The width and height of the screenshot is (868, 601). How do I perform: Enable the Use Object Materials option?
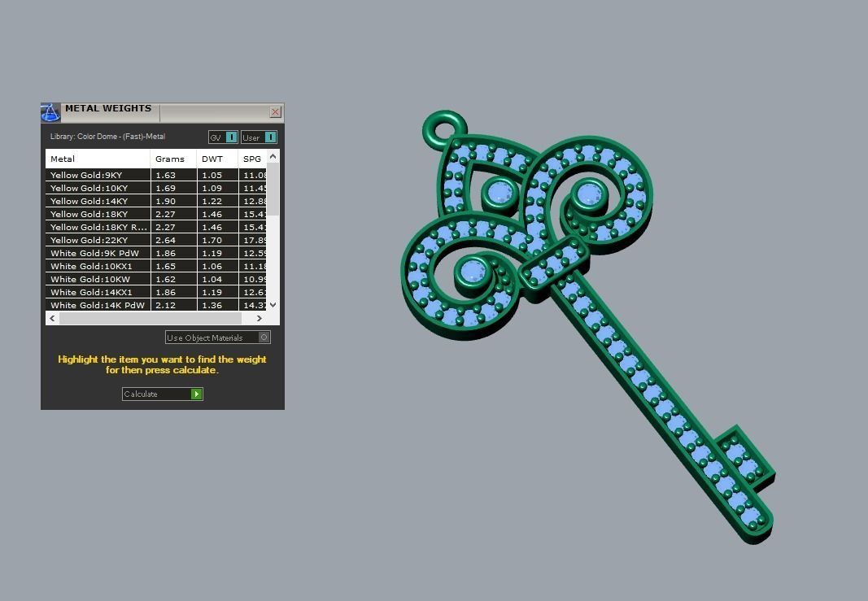pos(217,338)
